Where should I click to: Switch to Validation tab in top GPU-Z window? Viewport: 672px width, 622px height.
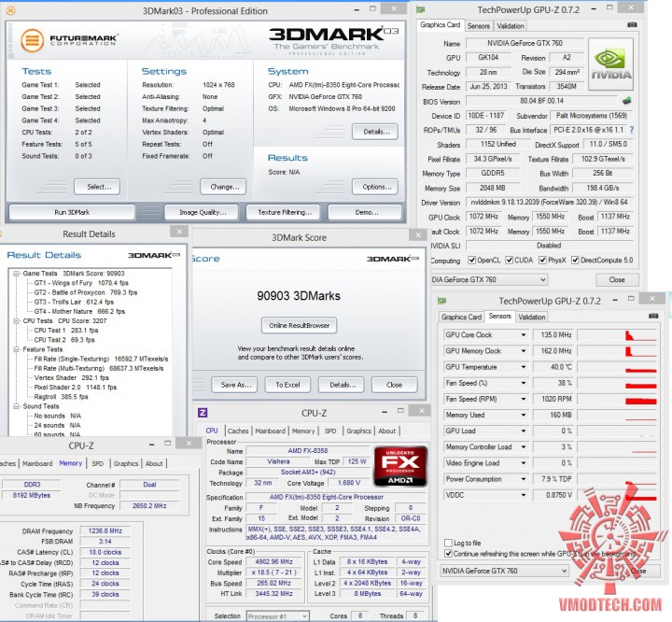[x=510, y=26]
